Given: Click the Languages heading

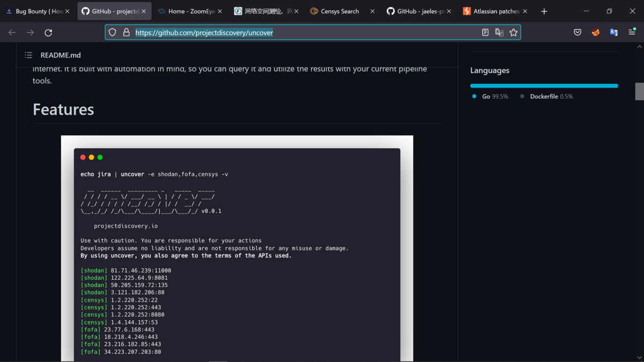Looking at the screenshot, I should point(490,70).
